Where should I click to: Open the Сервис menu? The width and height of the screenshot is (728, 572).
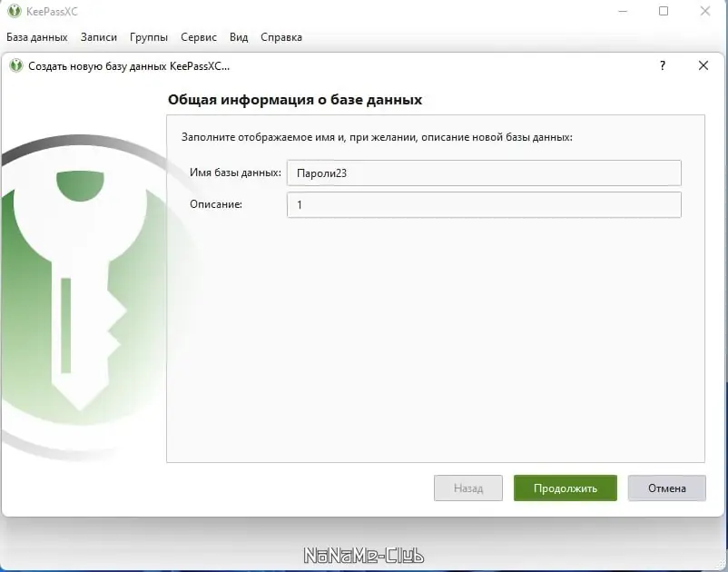(199, 37)
